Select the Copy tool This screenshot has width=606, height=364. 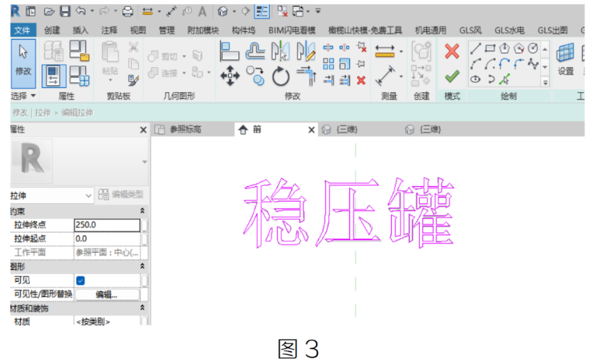point(255,75)
